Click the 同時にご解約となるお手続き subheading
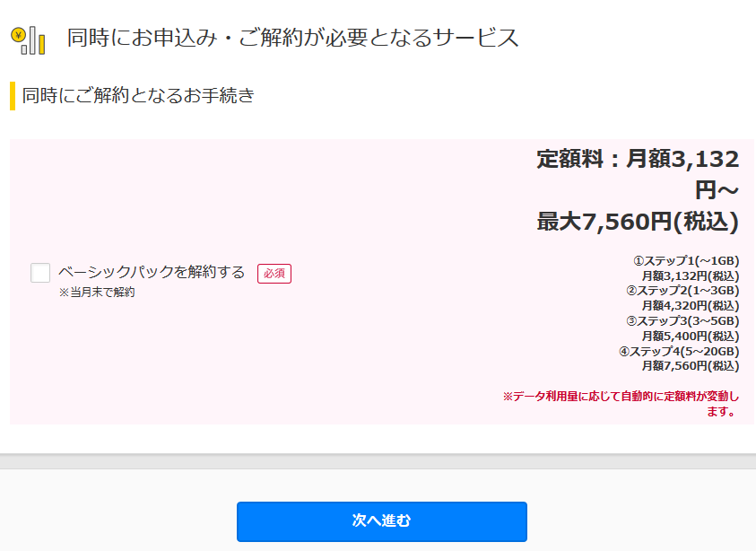Image resolution: width=756 pixels, height=551 pixels. (x=138, y=95)
